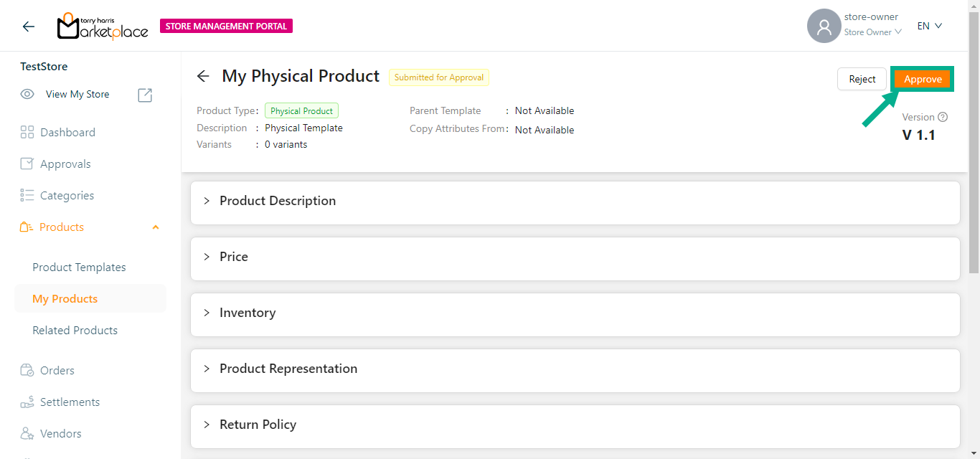
Task: Click the back arrow in top header
Action: (x=28, y=27)
